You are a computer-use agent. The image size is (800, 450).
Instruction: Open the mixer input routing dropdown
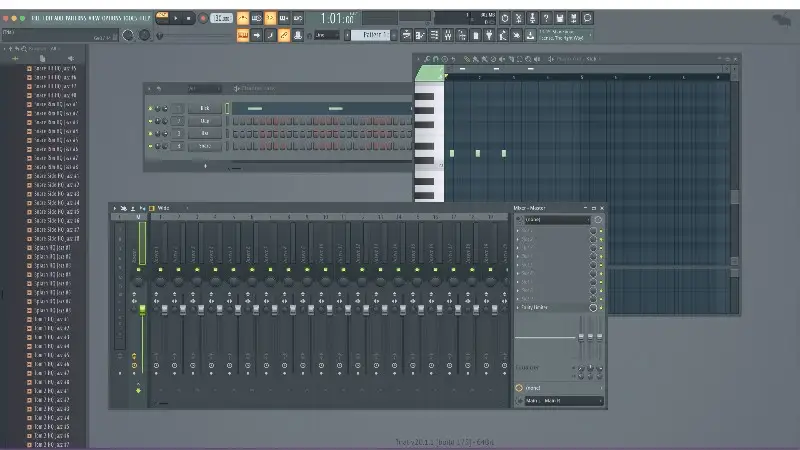(x=558, y=219)
